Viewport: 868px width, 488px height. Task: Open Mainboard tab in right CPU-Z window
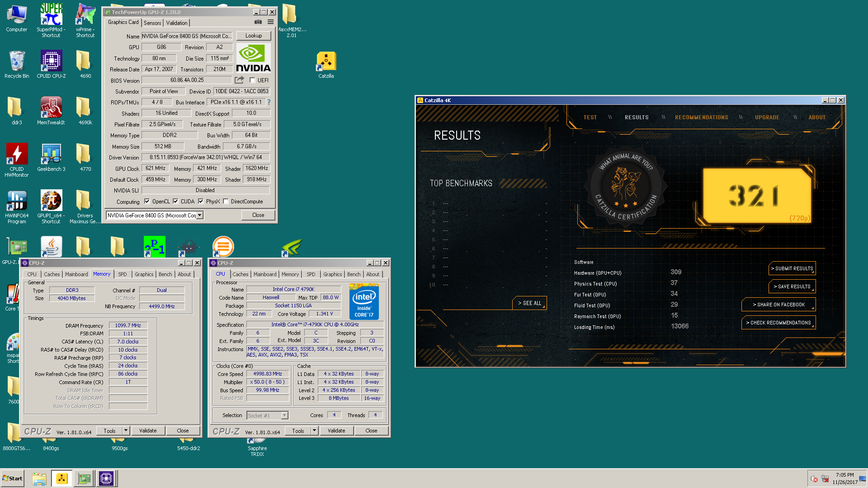265,274
